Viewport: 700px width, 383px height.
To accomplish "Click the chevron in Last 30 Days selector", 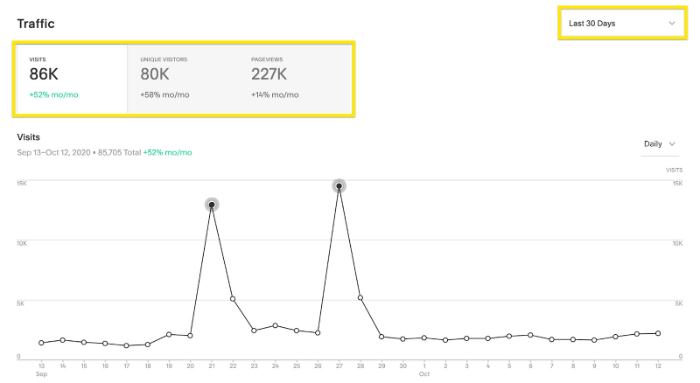I will click(671, 23).
